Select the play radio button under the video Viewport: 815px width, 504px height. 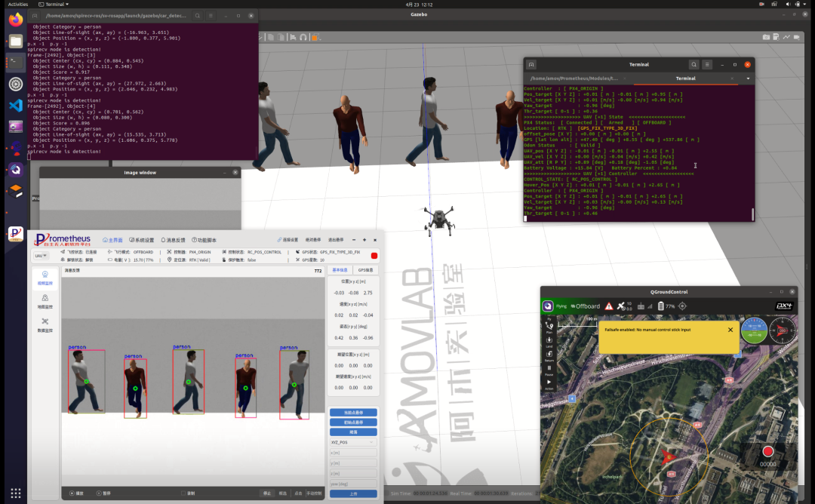tap(72, 493)
